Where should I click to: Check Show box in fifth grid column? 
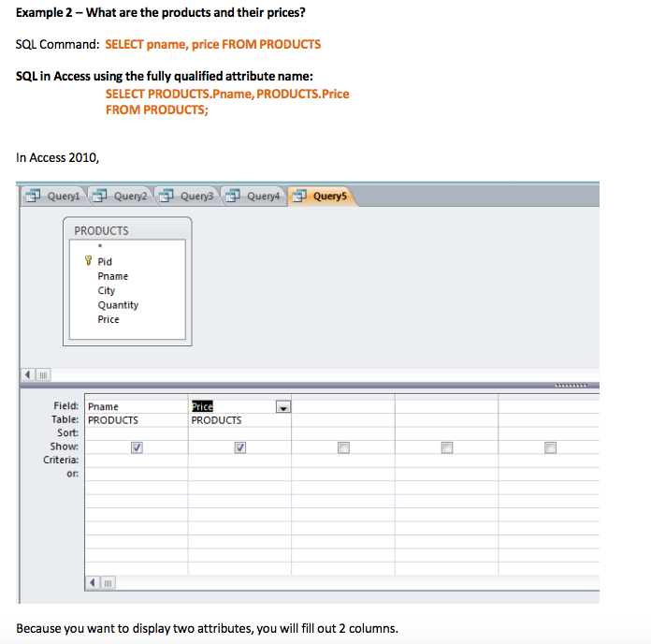[x=550, y=447]
